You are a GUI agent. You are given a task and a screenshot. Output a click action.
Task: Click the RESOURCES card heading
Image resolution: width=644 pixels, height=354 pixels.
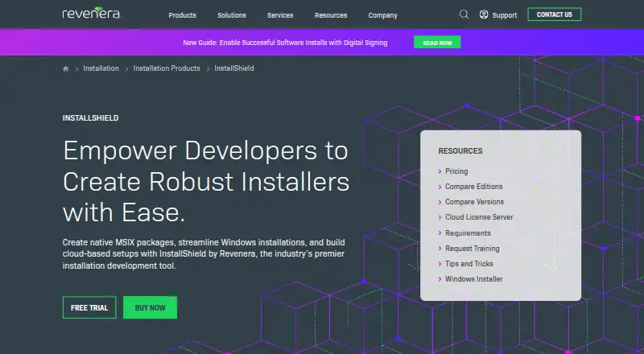click(x=460, y=150)
